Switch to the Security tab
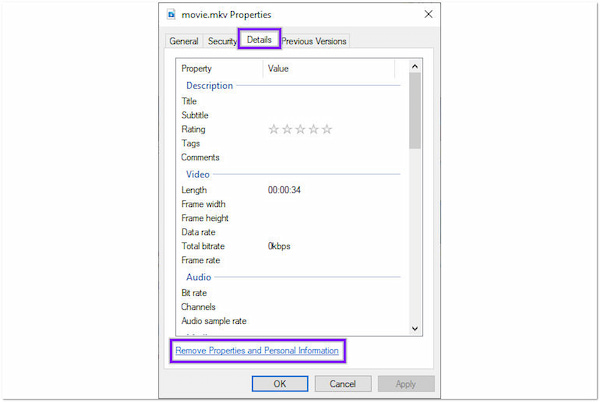 pos(222,41)
